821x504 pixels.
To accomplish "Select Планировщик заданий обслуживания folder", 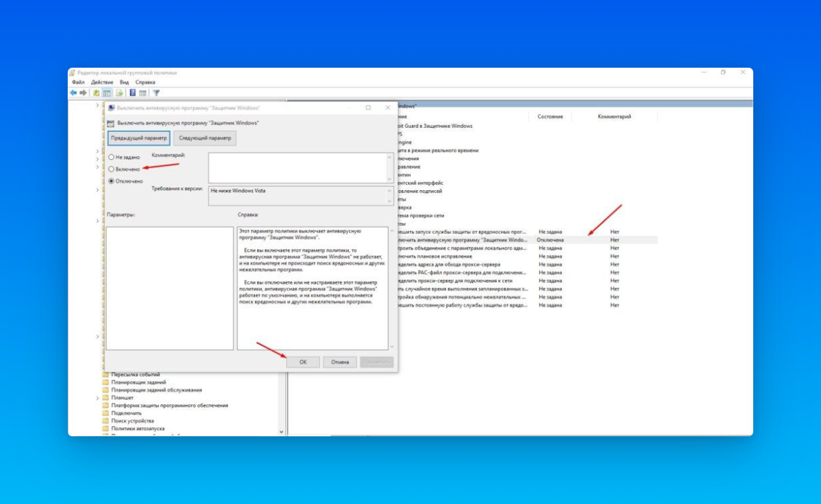I will pyautogui.click(x=157, y=390).
